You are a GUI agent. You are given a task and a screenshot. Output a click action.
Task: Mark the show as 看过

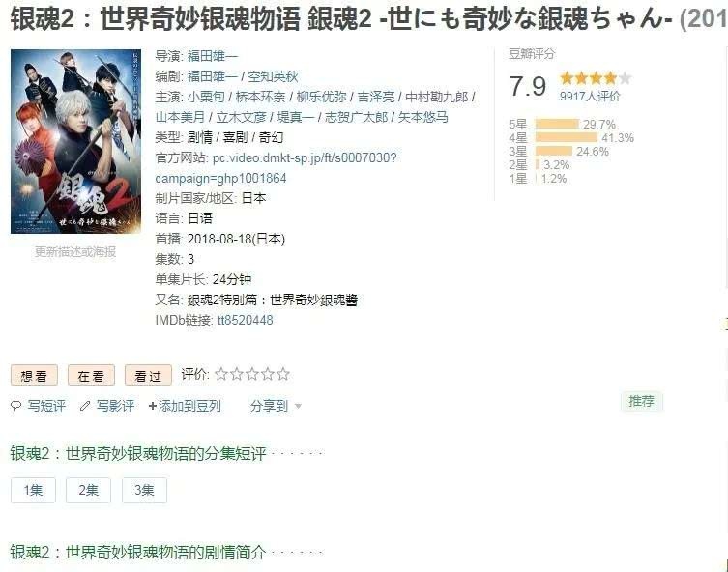point(148,375)
